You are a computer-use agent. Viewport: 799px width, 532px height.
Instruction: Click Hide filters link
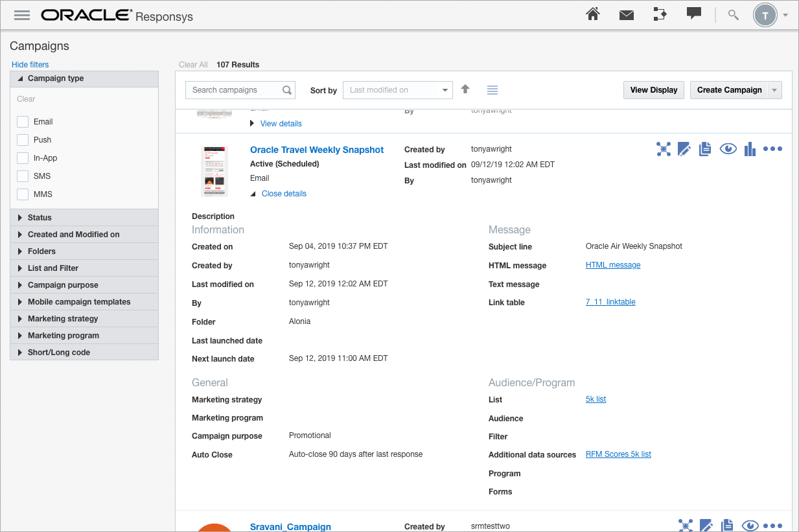click(x=30, y=65)
